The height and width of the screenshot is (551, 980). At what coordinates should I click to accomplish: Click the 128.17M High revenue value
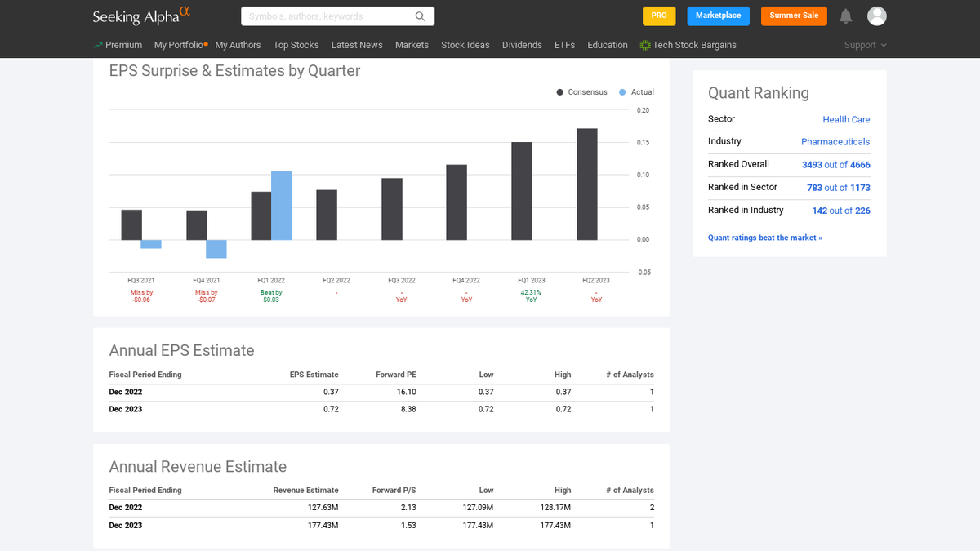tap(555, 508)
